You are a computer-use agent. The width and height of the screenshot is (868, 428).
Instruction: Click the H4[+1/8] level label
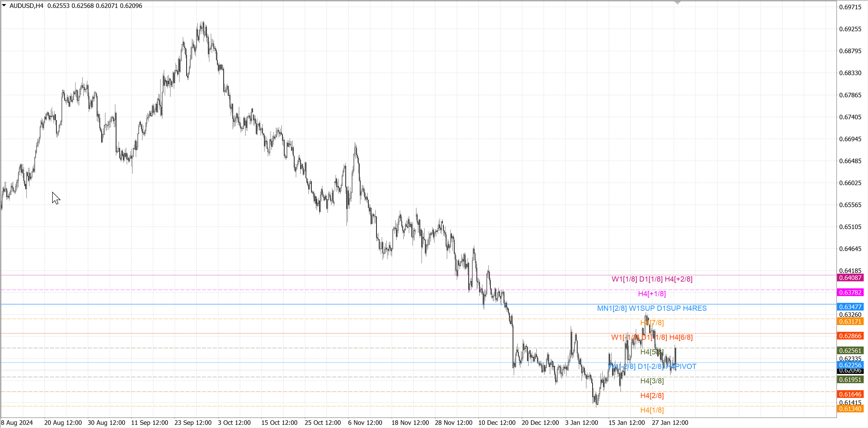pyautogui.click(x=652, y=294)
